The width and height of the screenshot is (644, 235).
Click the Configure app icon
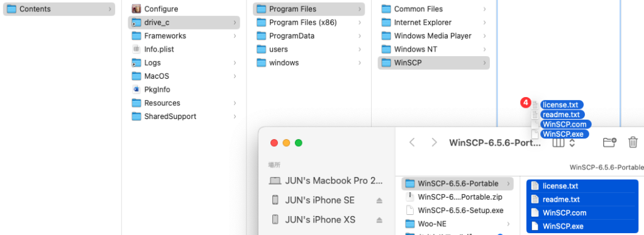pyautogui.click(x=136, y=9)
